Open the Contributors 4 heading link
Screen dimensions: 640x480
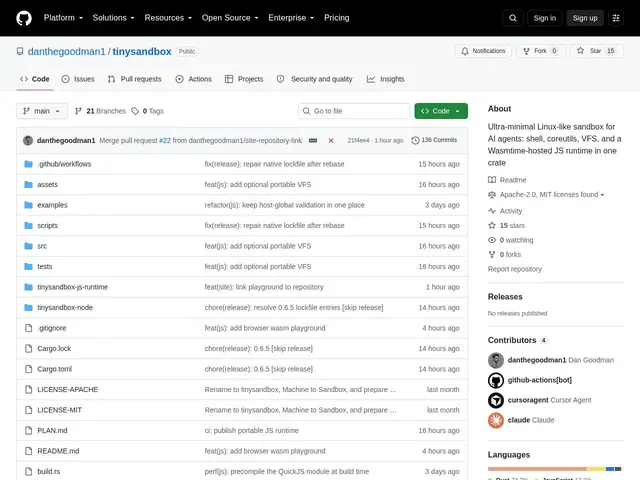[x=518, y=340]
